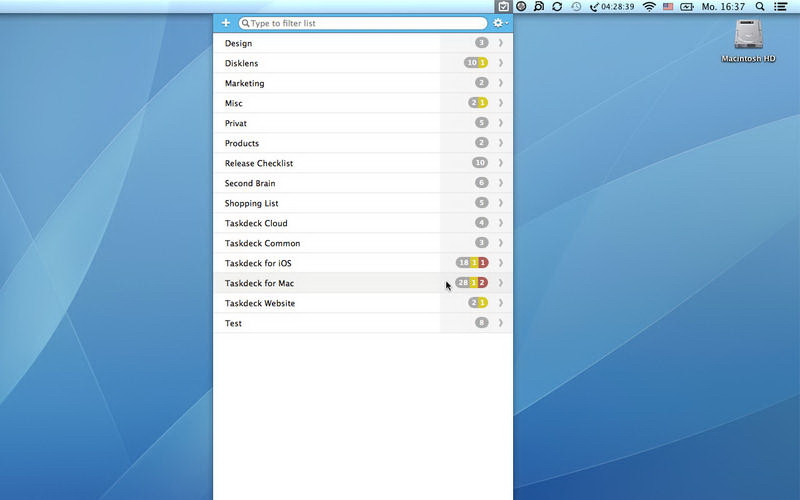Screen dimensions: 800x500
Task: Expand the Test list chevron
Action: click(501, 323)
